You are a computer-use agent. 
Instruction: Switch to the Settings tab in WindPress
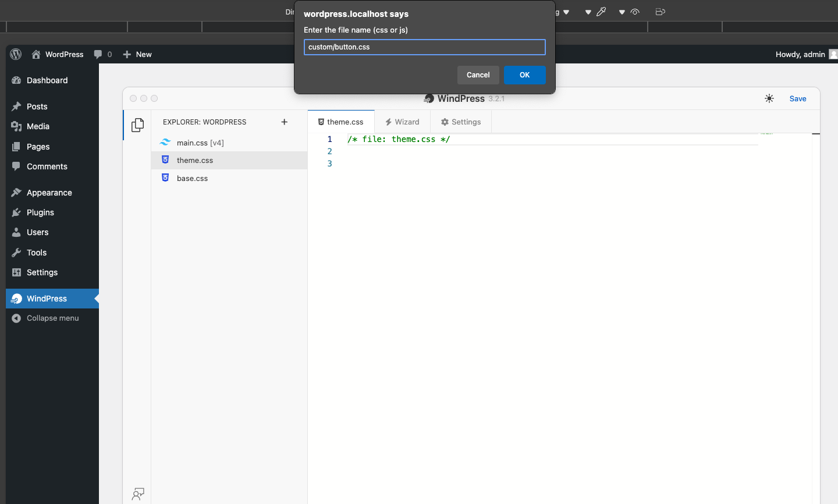tap(461, 122)
